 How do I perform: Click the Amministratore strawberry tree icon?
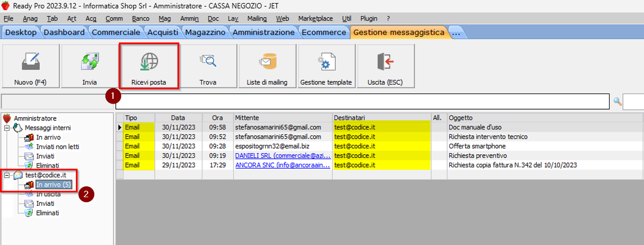(x=7, y=118)
